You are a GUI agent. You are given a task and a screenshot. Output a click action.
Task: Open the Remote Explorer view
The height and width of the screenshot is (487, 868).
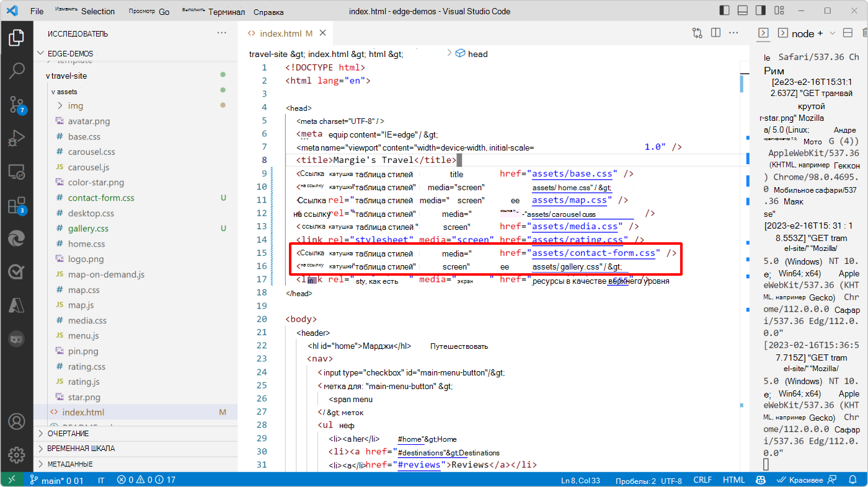point(17,172)
